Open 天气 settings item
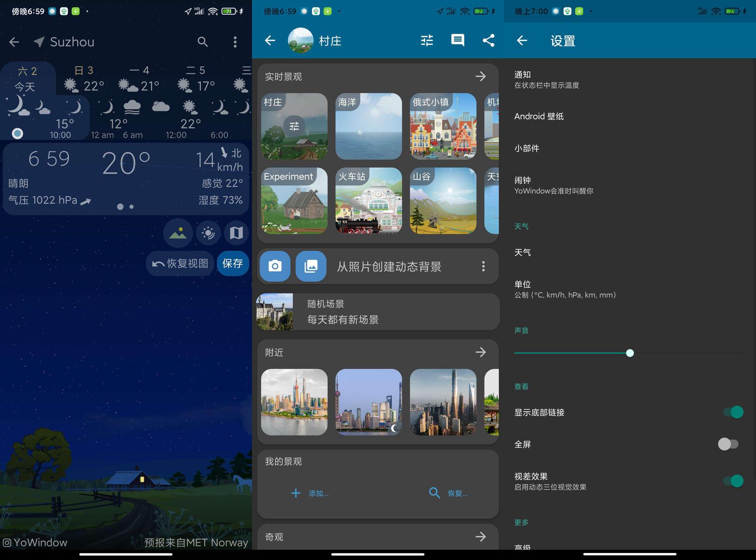Screen dimensions: 756x560 tap(630, 252)
